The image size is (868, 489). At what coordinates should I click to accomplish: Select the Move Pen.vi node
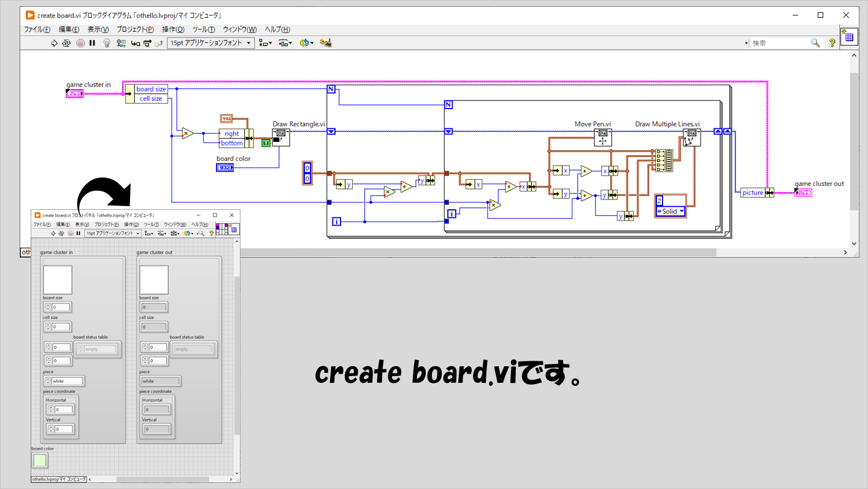click(602, 137)
